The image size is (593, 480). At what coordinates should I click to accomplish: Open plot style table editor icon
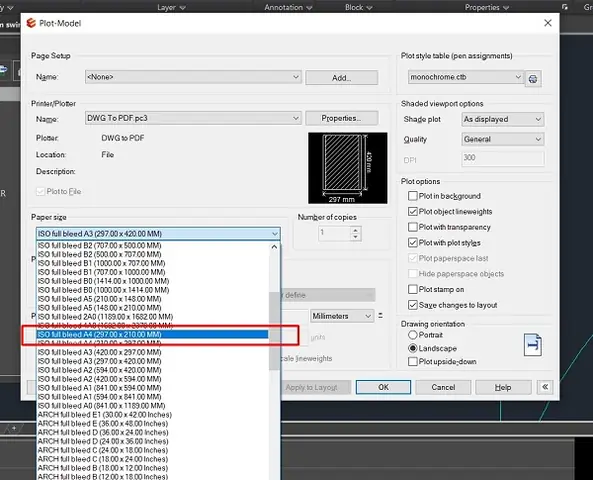pos(533,79)
